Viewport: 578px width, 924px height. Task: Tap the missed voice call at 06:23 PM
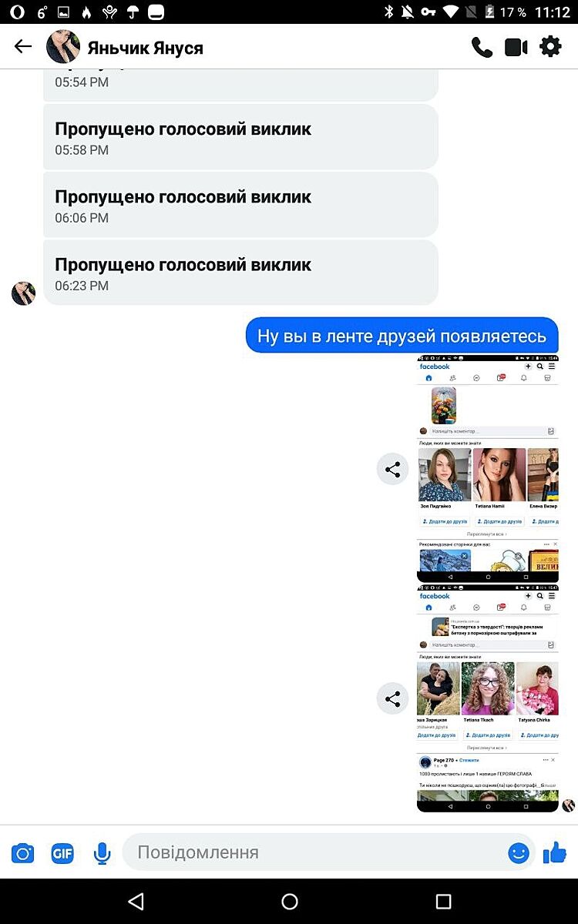(x=240, y=273)
